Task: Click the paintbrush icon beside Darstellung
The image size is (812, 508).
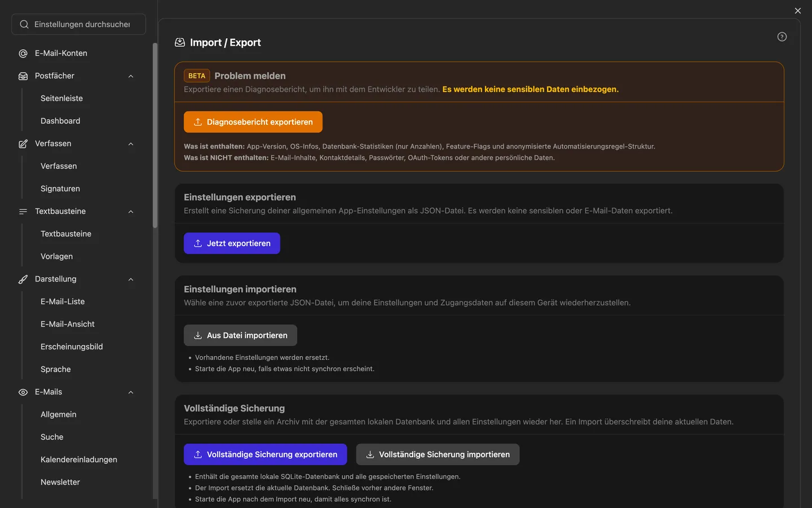Action: [x=23, y=279]
